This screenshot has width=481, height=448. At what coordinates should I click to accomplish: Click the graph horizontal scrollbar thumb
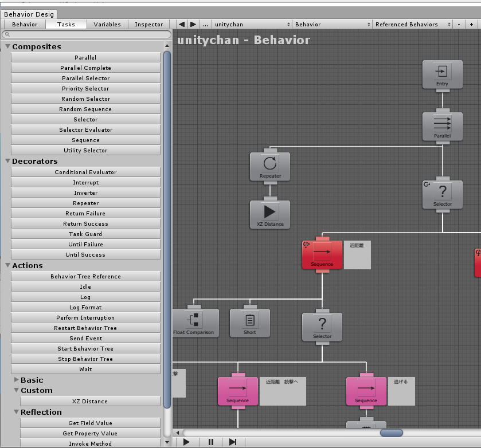click(392, 433)
